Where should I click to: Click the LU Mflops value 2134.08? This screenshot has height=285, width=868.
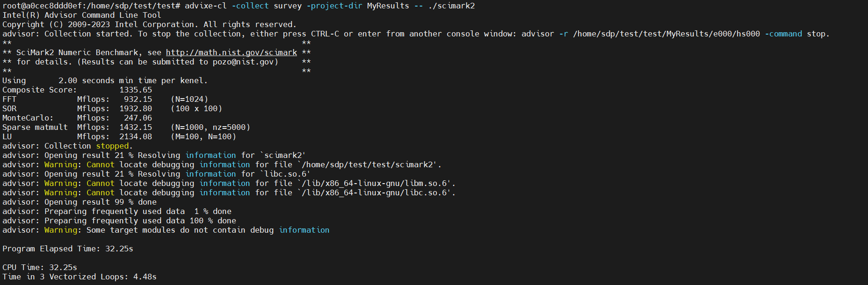(136, 136)
